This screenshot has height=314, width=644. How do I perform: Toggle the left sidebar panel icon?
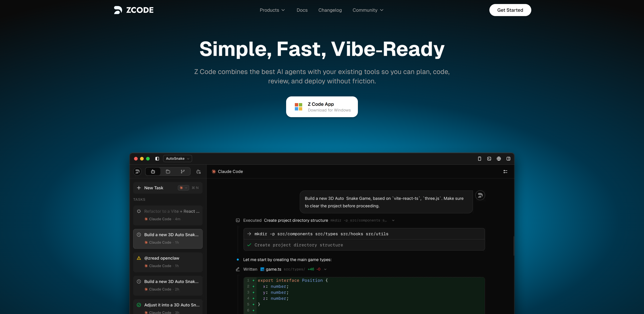157,159
